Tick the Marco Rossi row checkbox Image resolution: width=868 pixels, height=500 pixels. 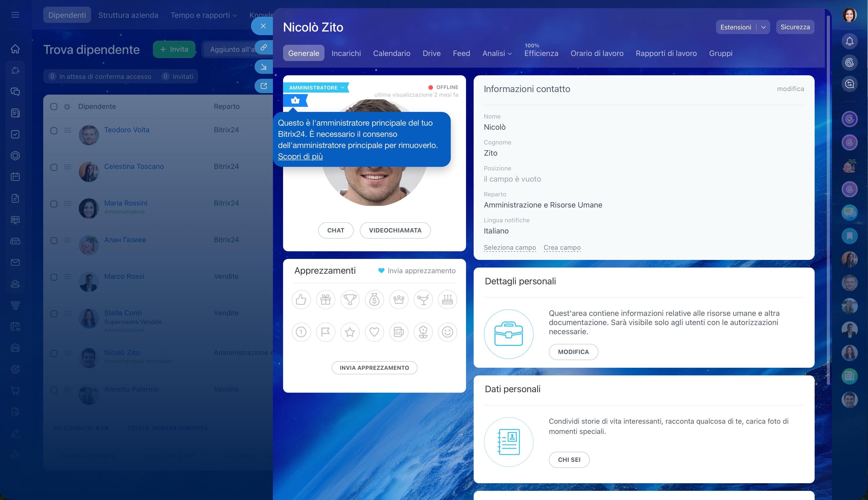pyautogui.click(x=54, y=277)
